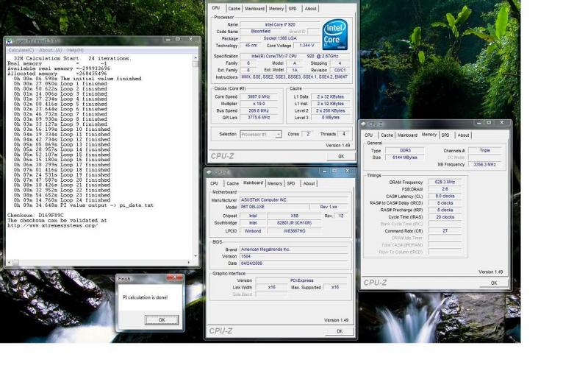
Task: Select the Memory tab in CPU-Z Mainboard window
Action: coord(274,183)
